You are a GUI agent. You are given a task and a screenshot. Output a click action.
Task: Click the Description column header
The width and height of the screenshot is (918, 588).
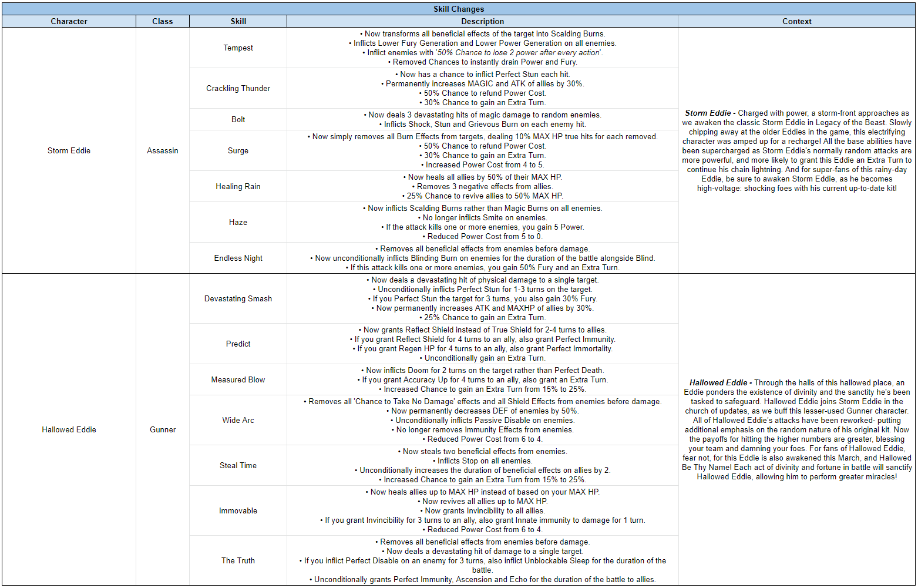coord(482,21)
